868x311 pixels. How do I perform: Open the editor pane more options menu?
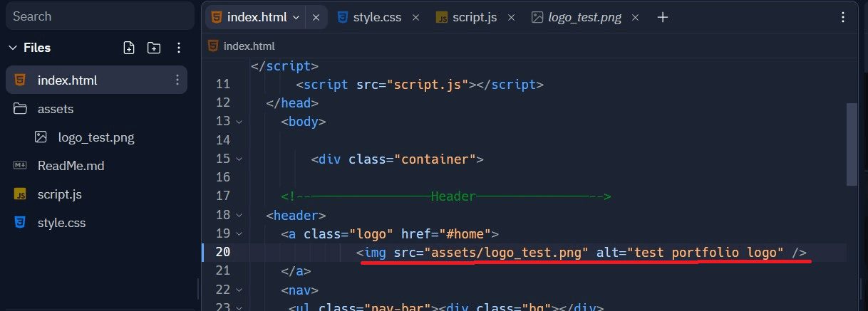[844, 17]
